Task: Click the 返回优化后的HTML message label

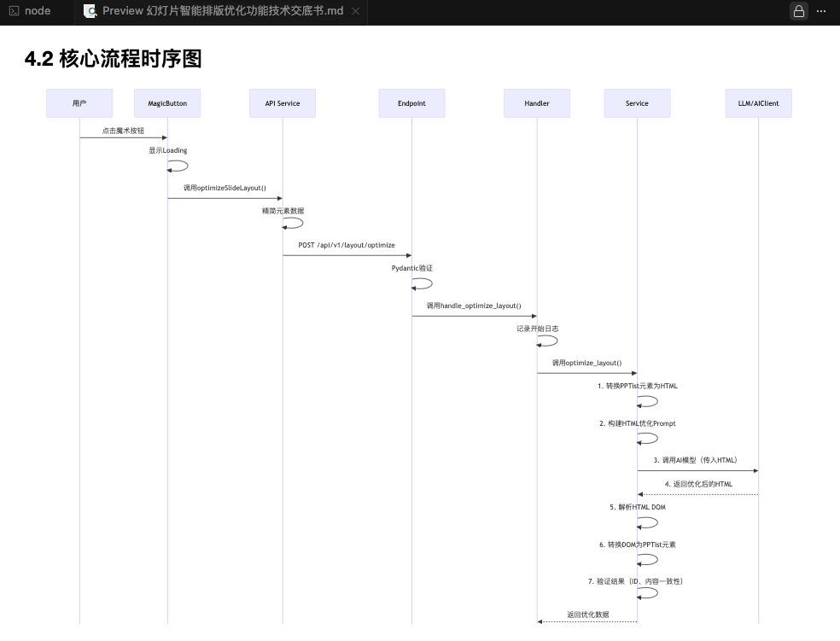Action: 698,484
